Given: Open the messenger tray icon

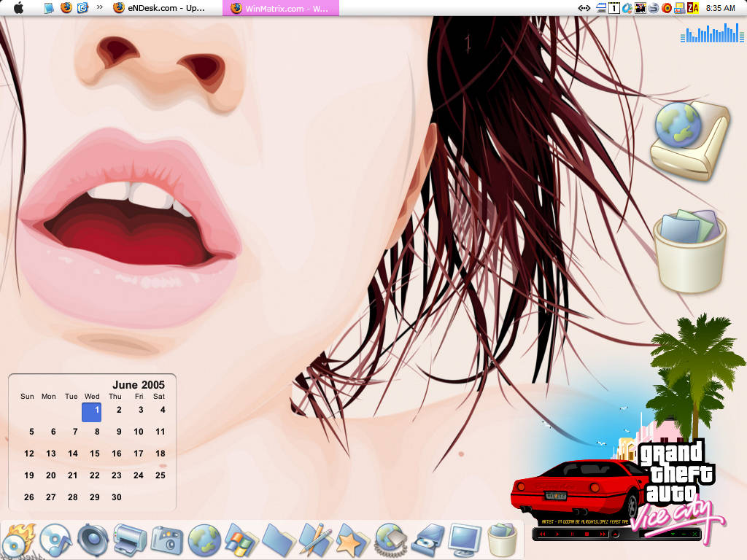Looking at the screenshot, I should (627, 8).
